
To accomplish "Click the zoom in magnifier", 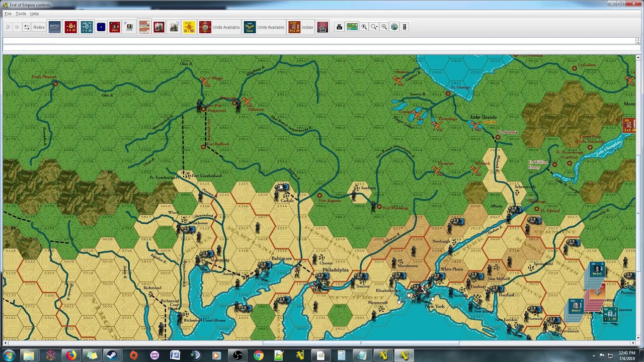I will [364, 27].
